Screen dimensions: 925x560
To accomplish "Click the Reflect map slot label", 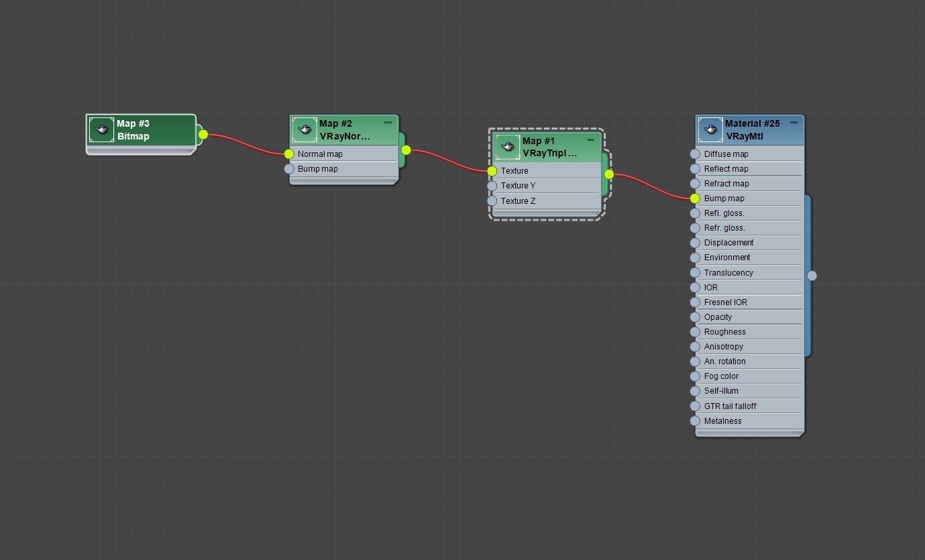I will pos(726,169).
